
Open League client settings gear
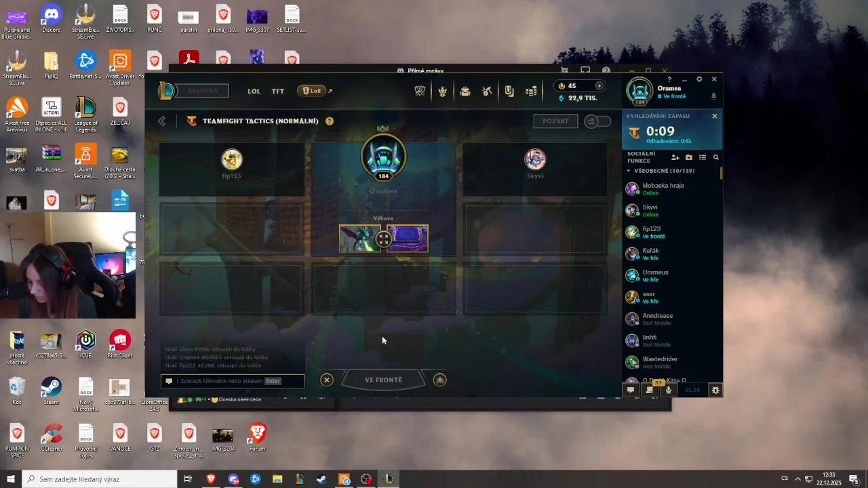tap(699, 79)
